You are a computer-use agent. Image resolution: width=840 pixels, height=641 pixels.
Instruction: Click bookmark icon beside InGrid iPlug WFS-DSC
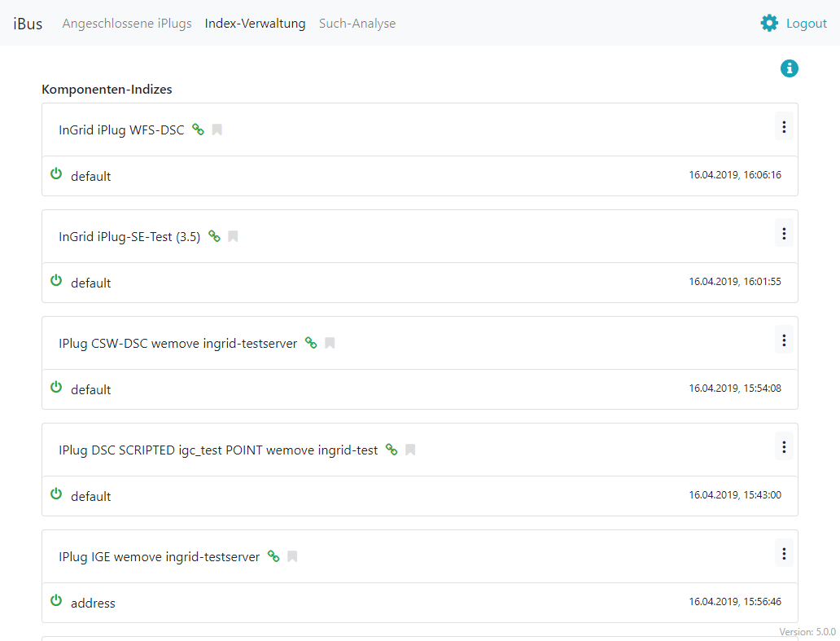coord(217,130)
